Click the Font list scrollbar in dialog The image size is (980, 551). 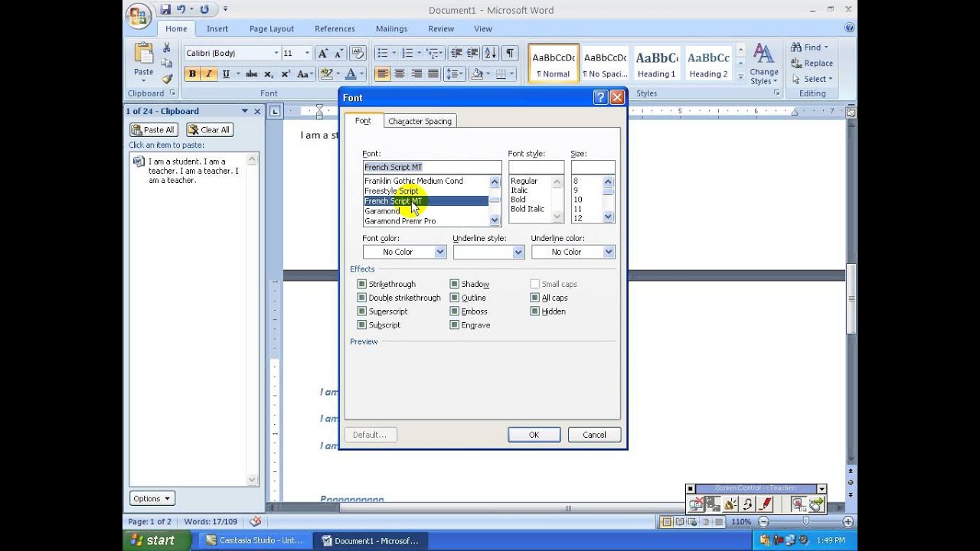coord(495,201)
